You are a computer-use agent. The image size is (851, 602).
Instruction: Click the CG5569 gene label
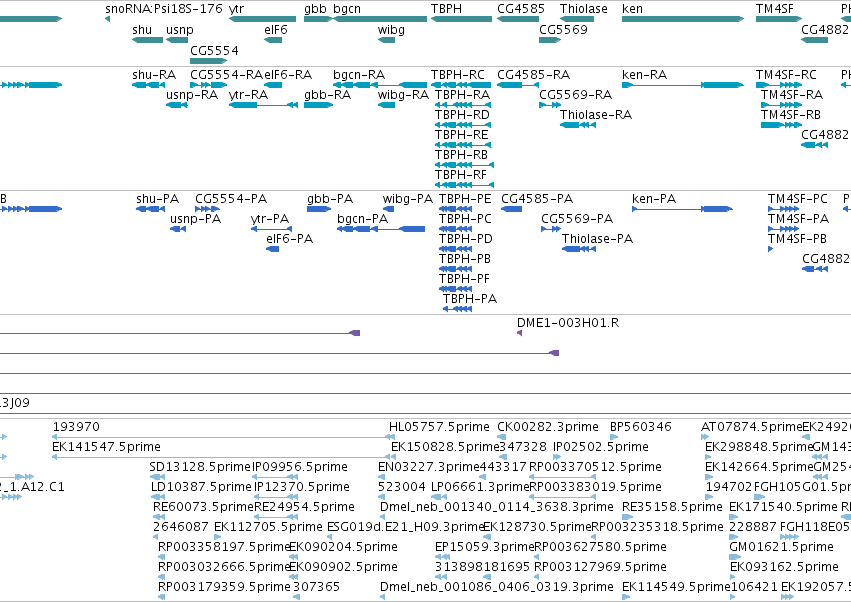pos(563,29)
